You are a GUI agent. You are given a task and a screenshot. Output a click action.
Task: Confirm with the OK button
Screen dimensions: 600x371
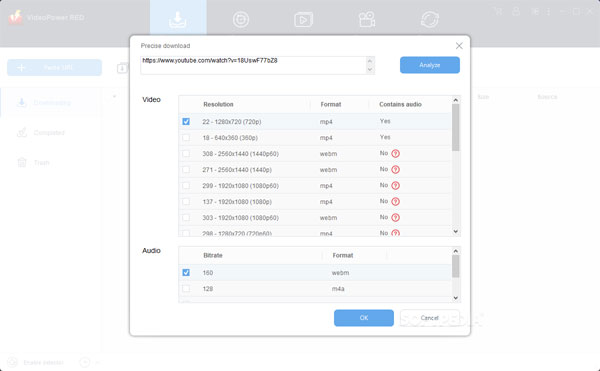364,318
